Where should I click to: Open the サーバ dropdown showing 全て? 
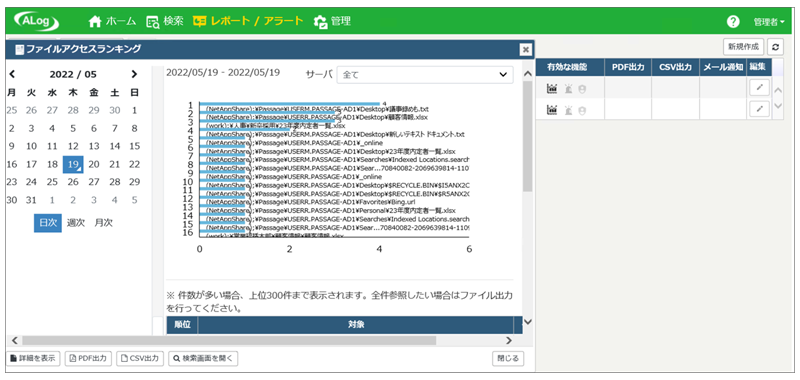point(424,74)
